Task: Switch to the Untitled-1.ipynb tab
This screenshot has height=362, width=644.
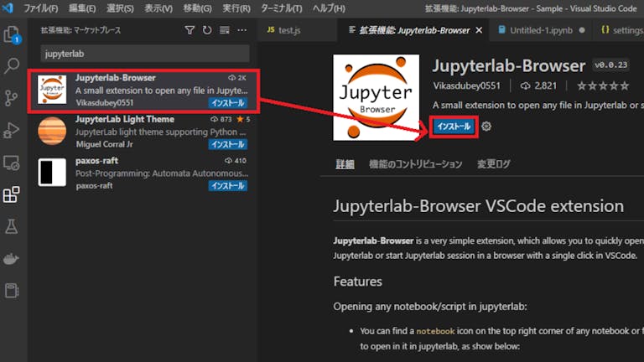Action: click(x=541, y=30)
